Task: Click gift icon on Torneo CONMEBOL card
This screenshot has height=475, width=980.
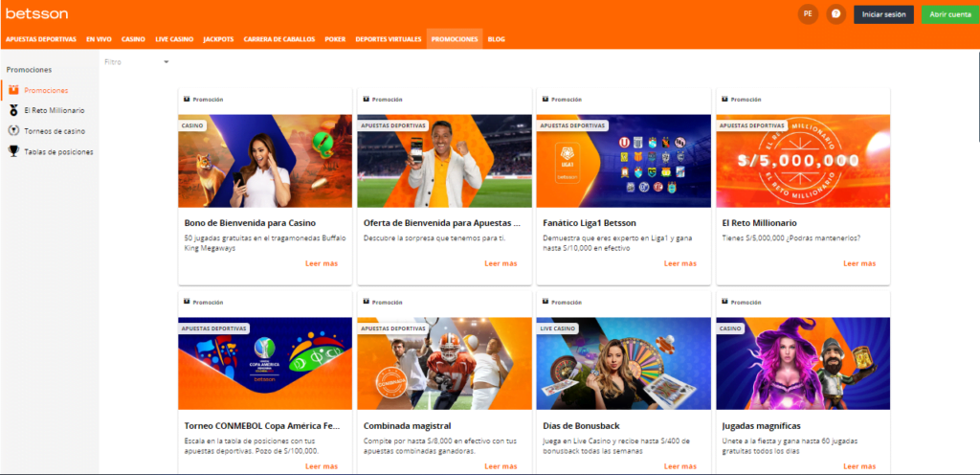Action: [x=187, y=302]
